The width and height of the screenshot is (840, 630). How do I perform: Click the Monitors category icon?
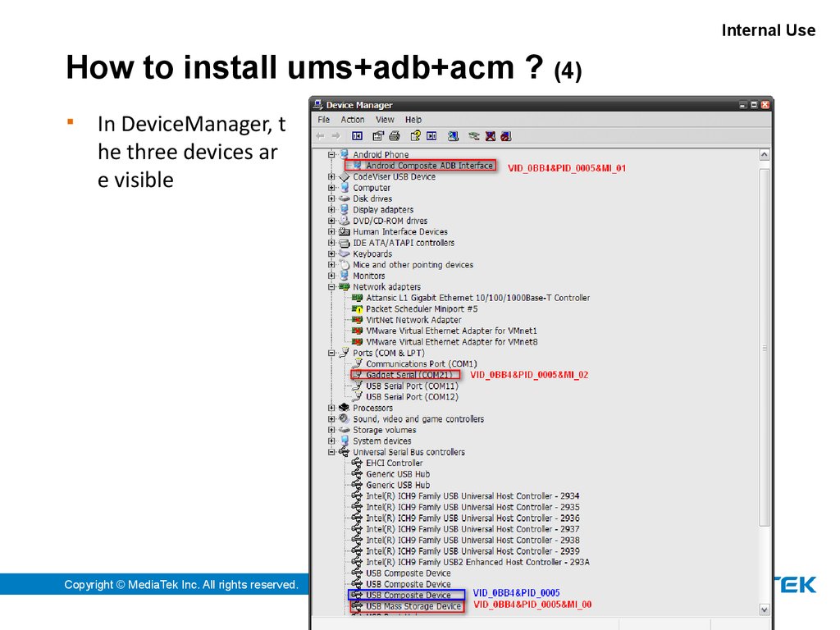[x=345, y=276]
